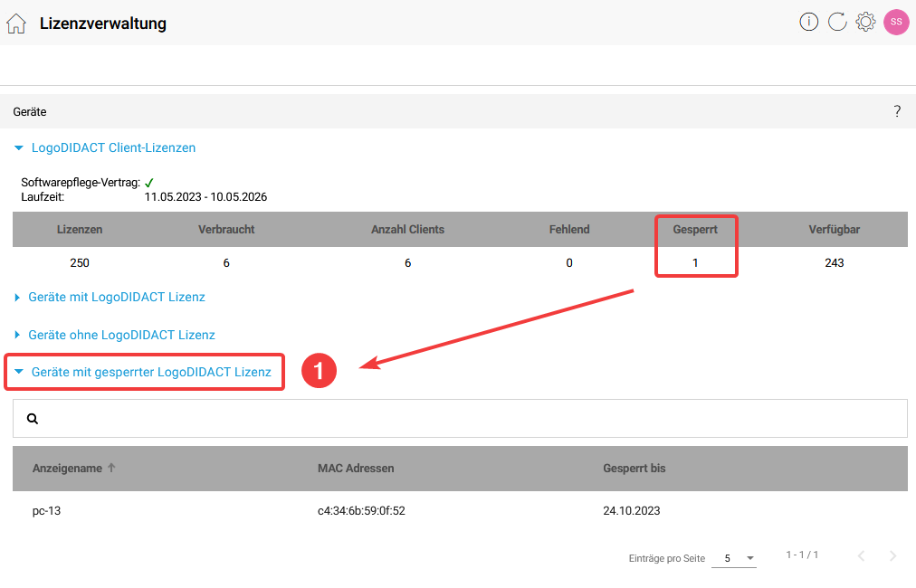
Task: Click the Geräte section heading
Action: pyautogui.click(x=30, y=111)
